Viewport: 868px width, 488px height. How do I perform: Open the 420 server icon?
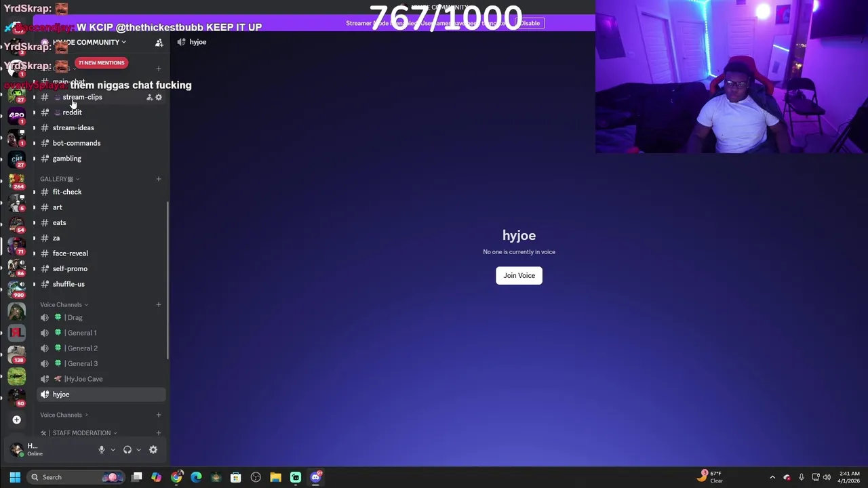16,115
